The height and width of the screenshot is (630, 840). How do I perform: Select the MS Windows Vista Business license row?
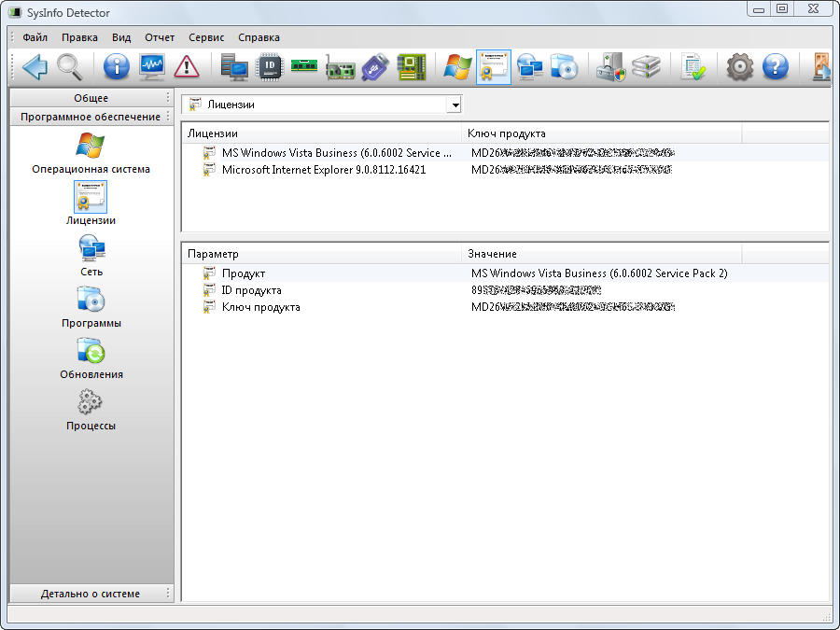pyautogui.click(x=505, y=153)
